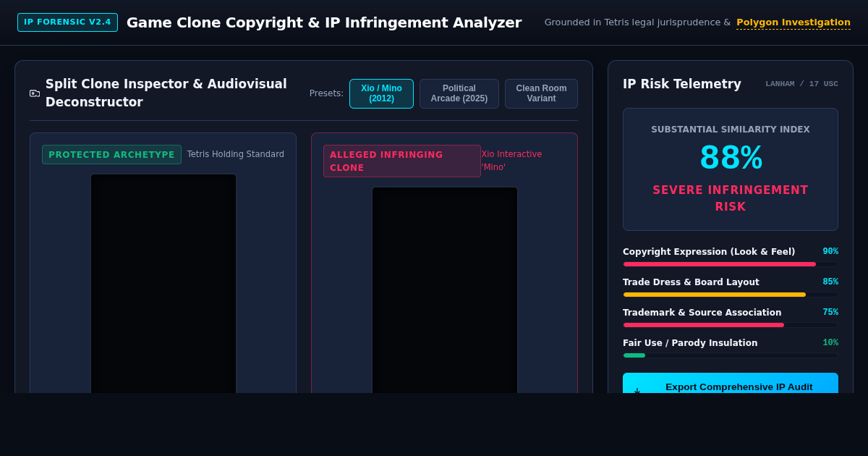Click Trade Dress & Board Layout bar

pyautogui.click(x=731, y=295)
